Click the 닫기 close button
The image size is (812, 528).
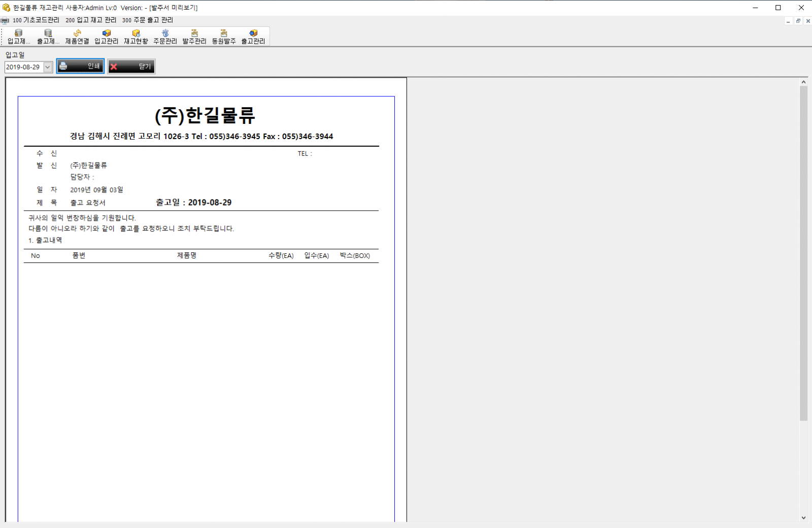131,67
